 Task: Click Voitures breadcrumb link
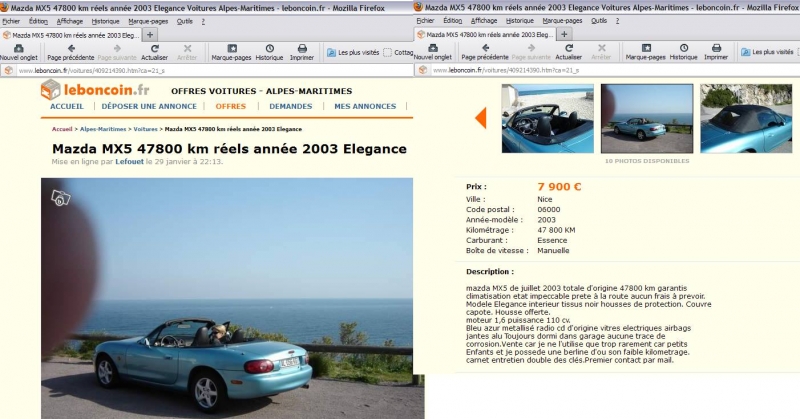tap(145, 129)
